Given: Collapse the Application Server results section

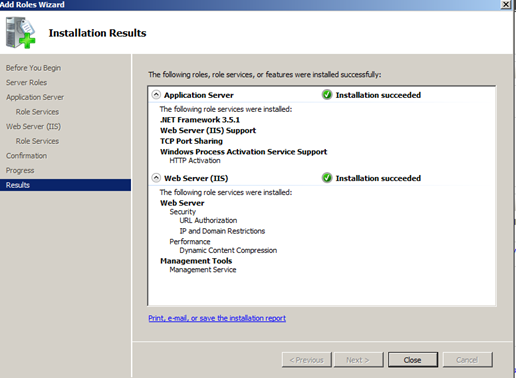Looking at the screenshot, I should 156,95.
